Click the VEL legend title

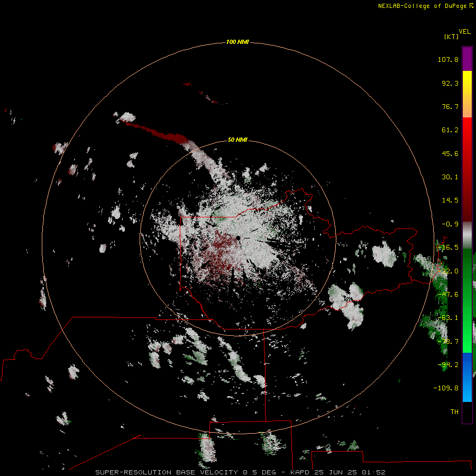465,31
